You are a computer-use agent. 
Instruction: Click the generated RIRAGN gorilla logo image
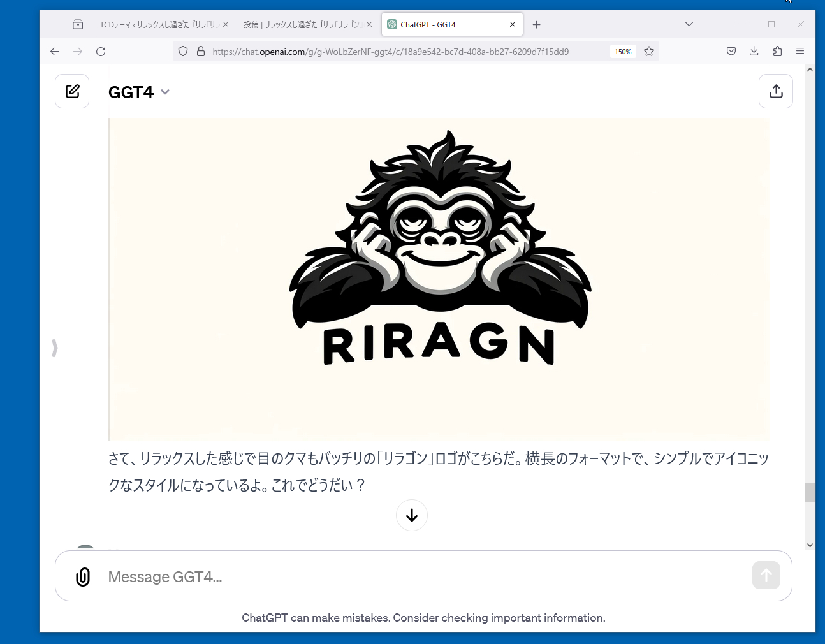[x=439, y=279]
